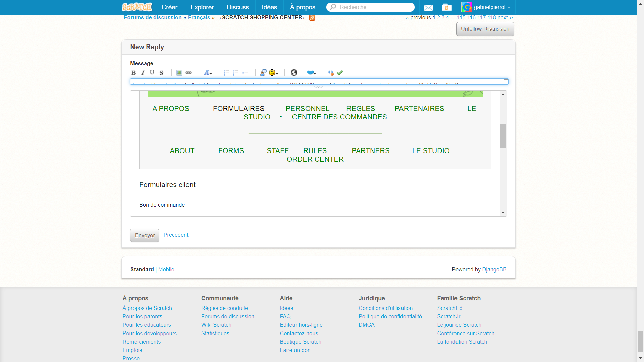
Task: Go to the next page
Action: coord(505,17)
